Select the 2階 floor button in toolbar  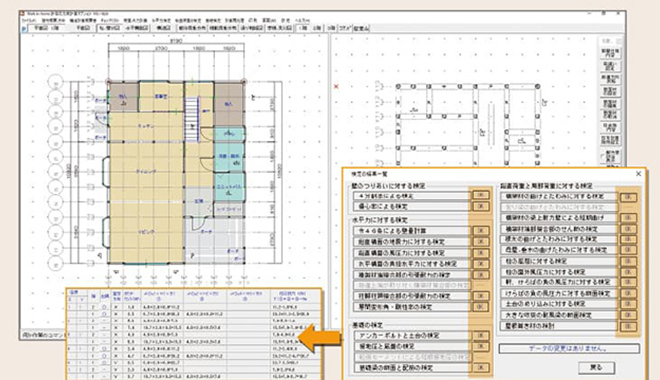317,28
